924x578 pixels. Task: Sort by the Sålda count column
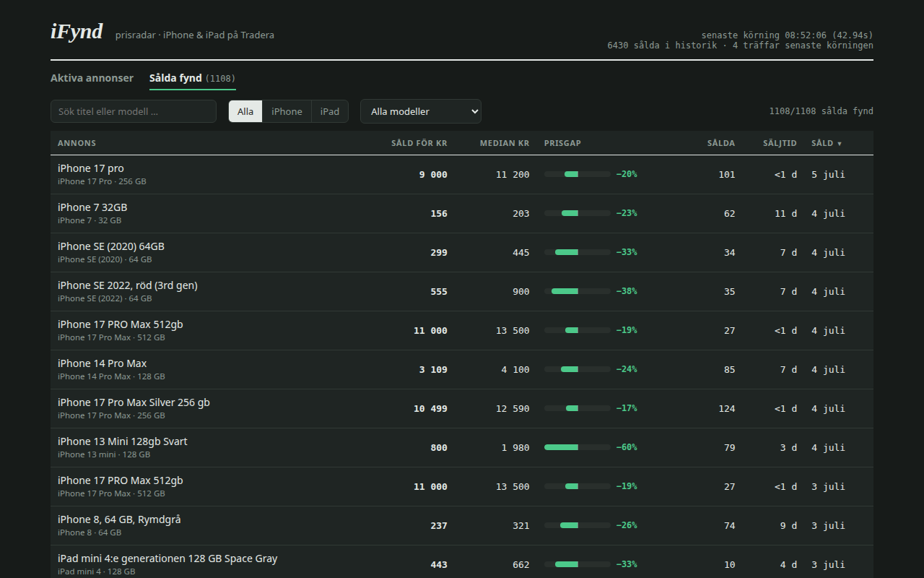pos(721,143)
